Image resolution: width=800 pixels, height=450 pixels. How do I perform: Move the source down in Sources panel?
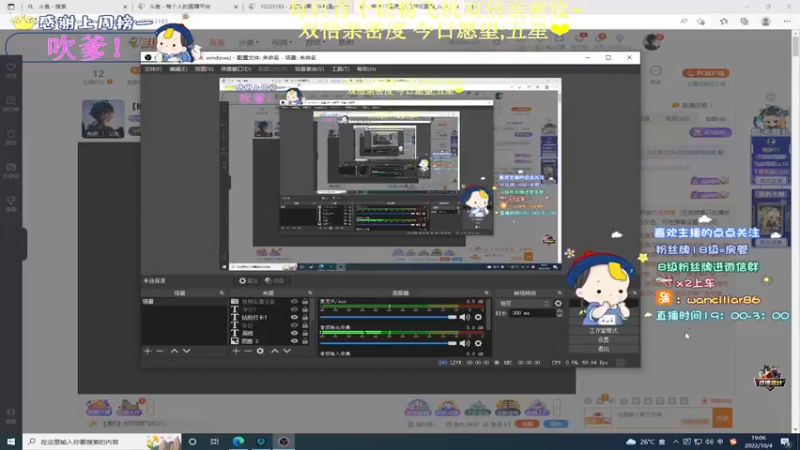tap(287, 351)
